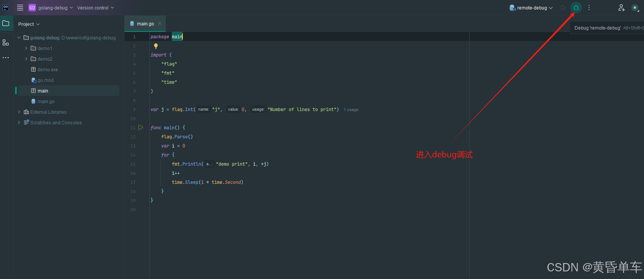The height and width of the screenshot is (279, 644).
Task: Click the gopher icon on main.go tab
Action: (x=132, y=24)
